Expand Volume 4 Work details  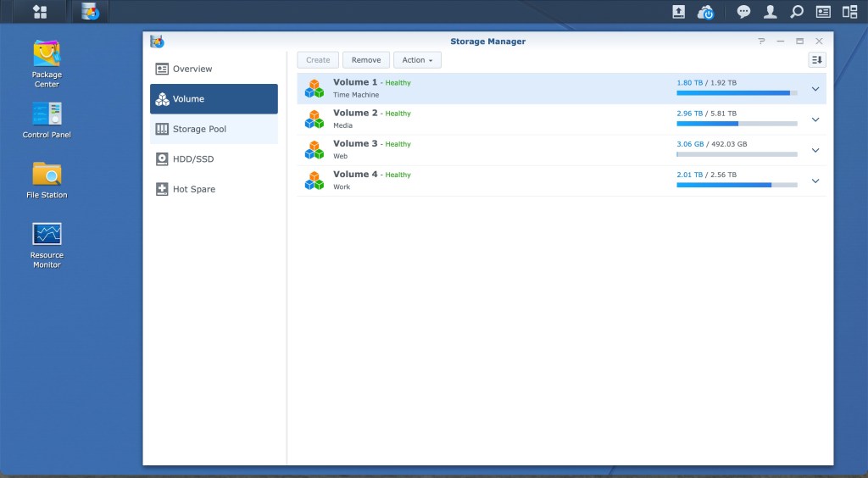(815, 181)
